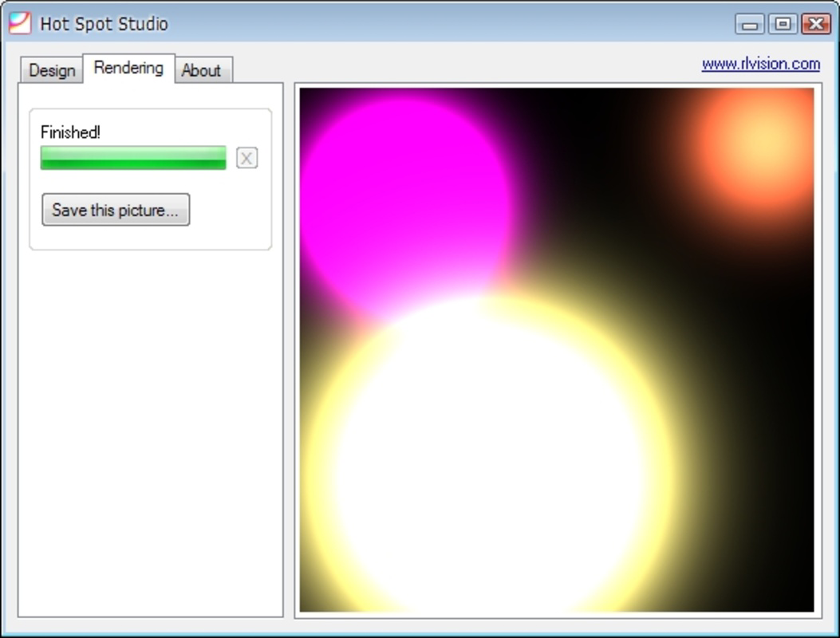This screenshot has width=840, height=638.
Task: Click the rendered preview image
Action: point(558,351)
